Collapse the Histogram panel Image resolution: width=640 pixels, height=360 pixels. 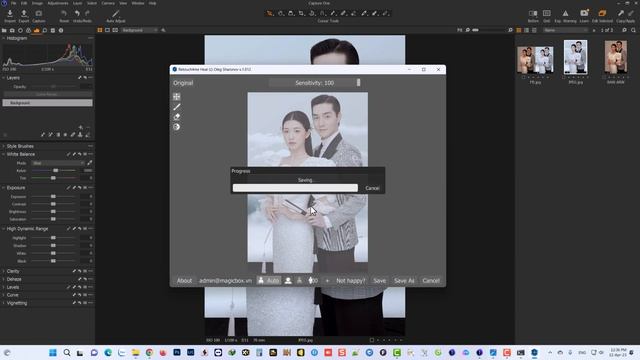[x=4, y=38]
